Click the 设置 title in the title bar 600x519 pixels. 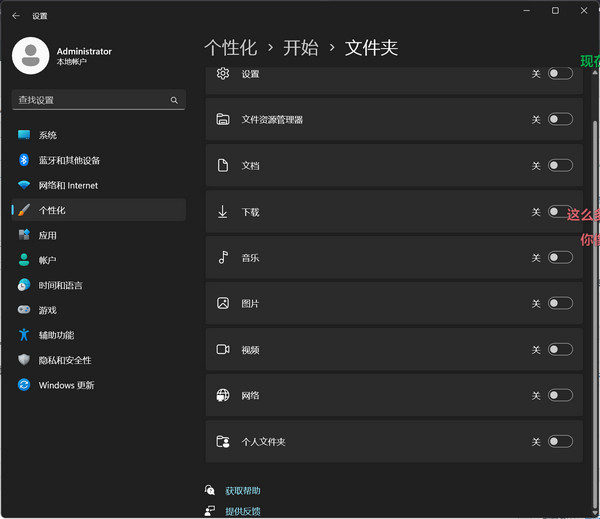(40, 16)
